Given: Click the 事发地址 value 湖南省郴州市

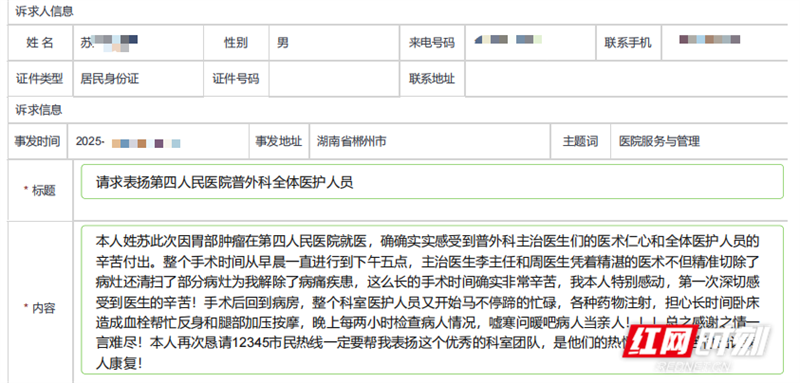Looking at the screenshot, I should (x=352, y=141).
